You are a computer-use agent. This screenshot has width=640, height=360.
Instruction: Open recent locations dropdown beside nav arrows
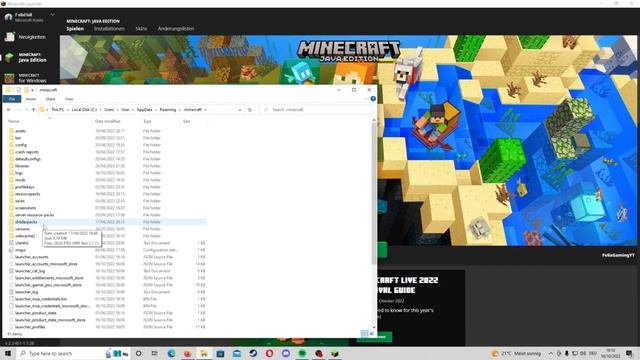pyautogui.click(x=27, y=110)
